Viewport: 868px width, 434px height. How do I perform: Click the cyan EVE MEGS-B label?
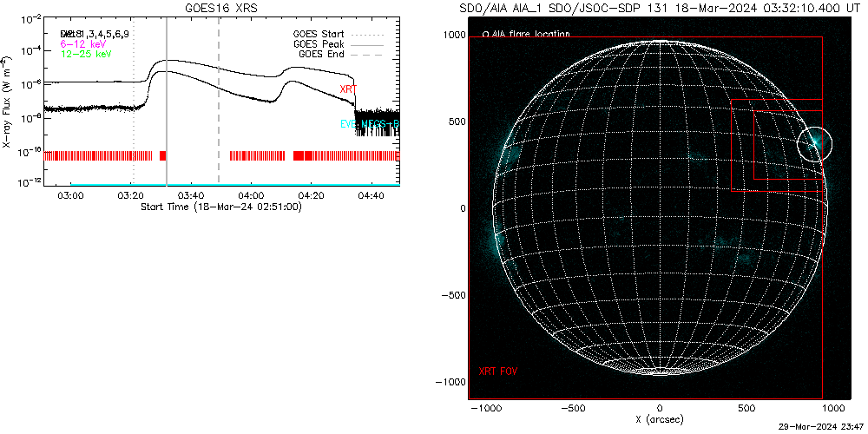[x=369, y=124]
